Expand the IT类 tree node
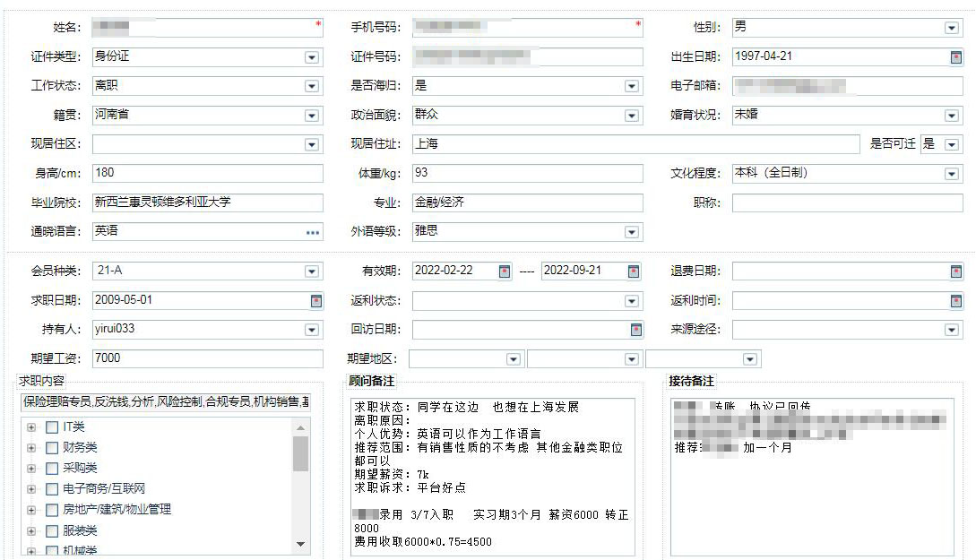This screenshot has width=976, height=560. (x=31, y=426)
